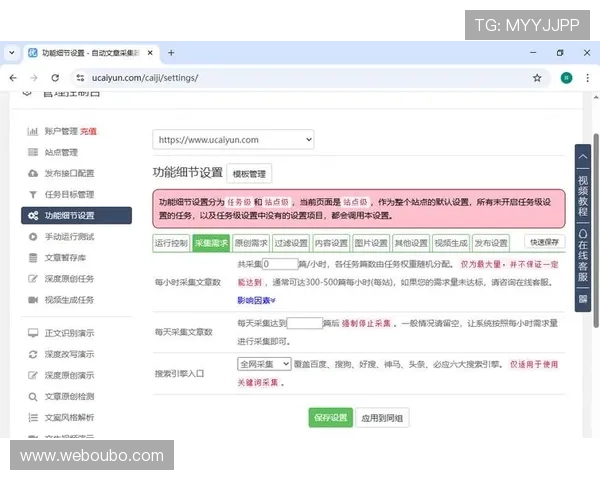Open the browser profile avatar

566,78
